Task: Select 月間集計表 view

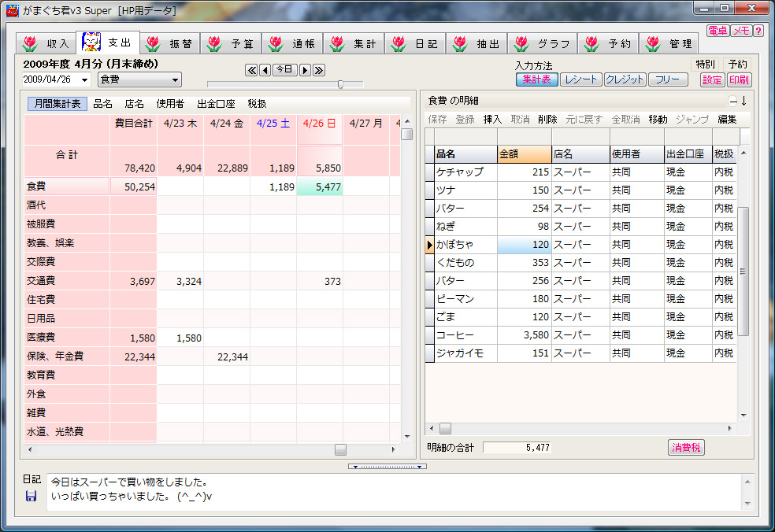Action: 57,104
